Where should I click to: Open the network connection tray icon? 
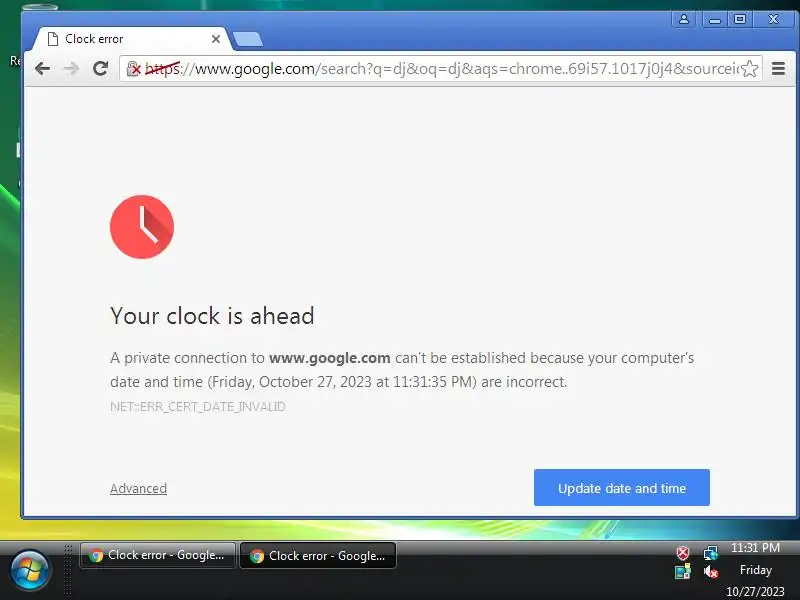(711, 553)
